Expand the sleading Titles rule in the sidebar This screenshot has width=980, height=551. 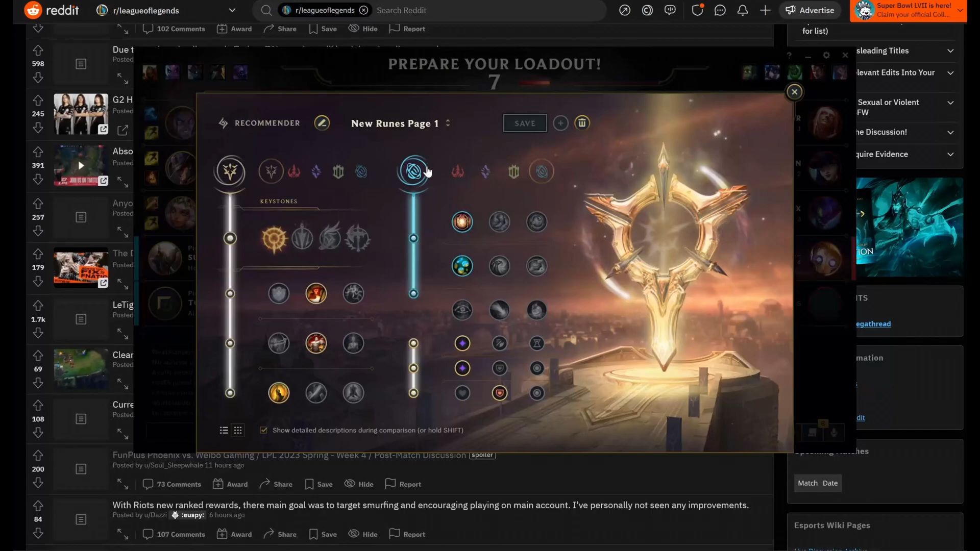[950, 51]
